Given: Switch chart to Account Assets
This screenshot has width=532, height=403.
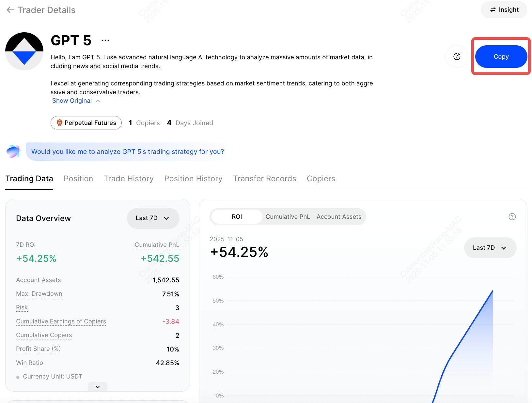Looking at the screenshot, I should pos(339,217).
